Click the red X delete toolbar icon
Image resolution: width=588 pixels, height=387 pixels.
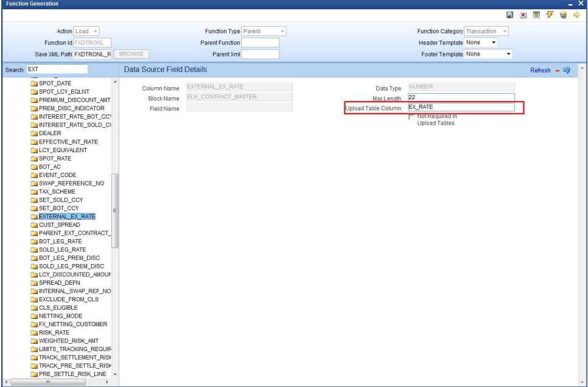(523, 15)
